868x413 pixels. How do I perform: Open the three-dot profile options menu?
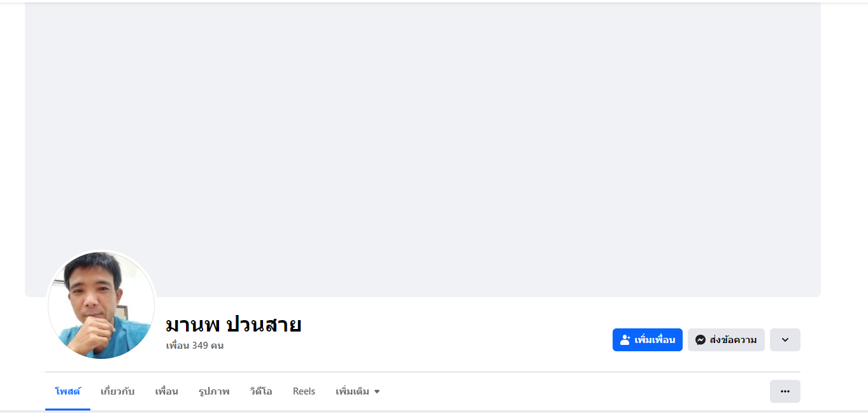point(785,391)
